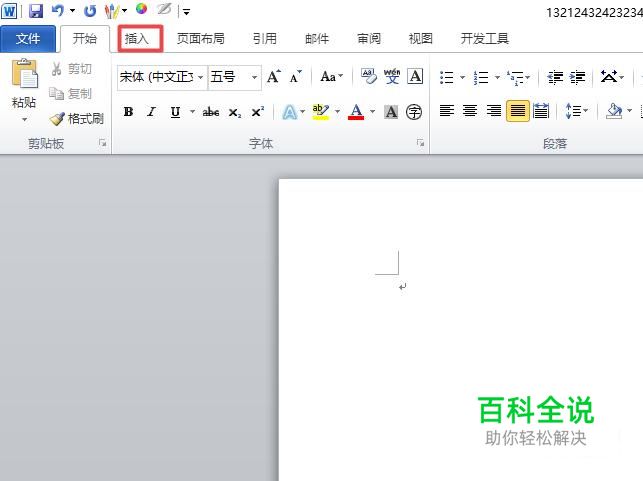Open the Paste options dropdown arrow
The image size is (643, 481).
[24, 119]
